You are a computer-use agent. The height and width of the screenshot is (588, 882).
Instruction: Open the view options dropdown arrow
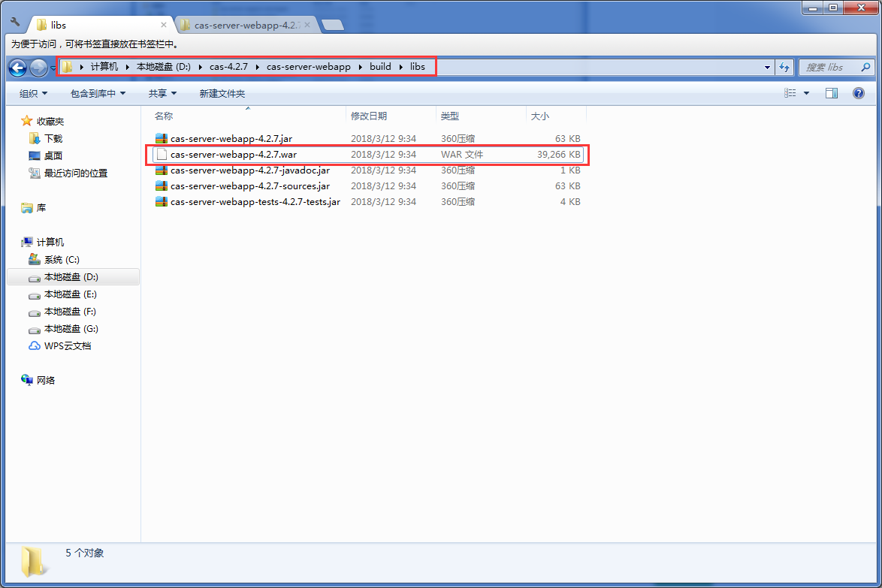point(806,93)
